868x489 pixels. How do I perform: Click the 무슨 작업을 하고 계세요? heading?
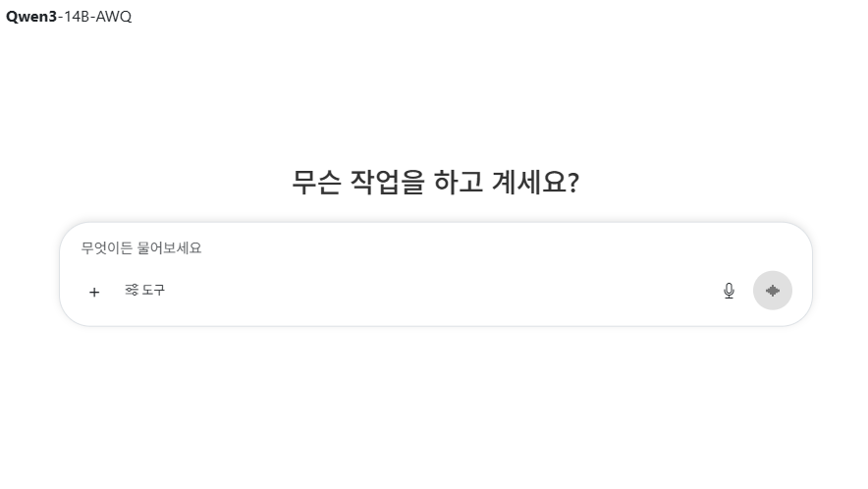coord(435,183)
